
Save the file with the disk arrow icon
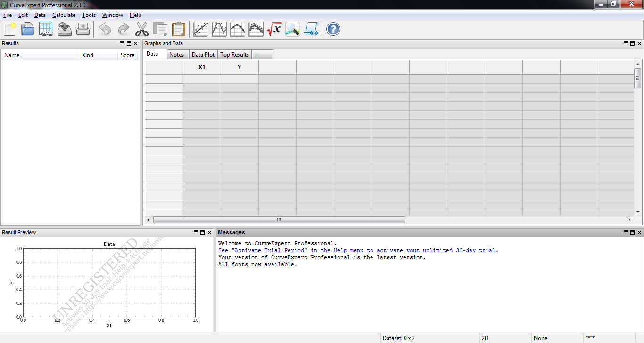[x=65, y=29]
